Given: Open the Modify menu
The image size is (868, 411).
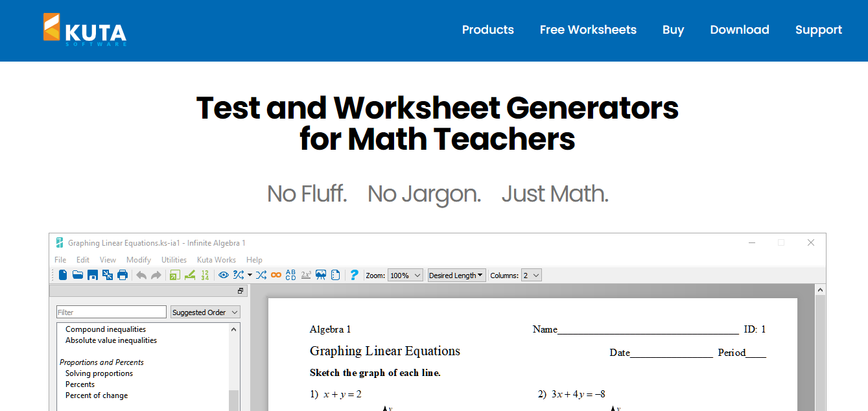Looking at the screenshot, I should 139,260.
